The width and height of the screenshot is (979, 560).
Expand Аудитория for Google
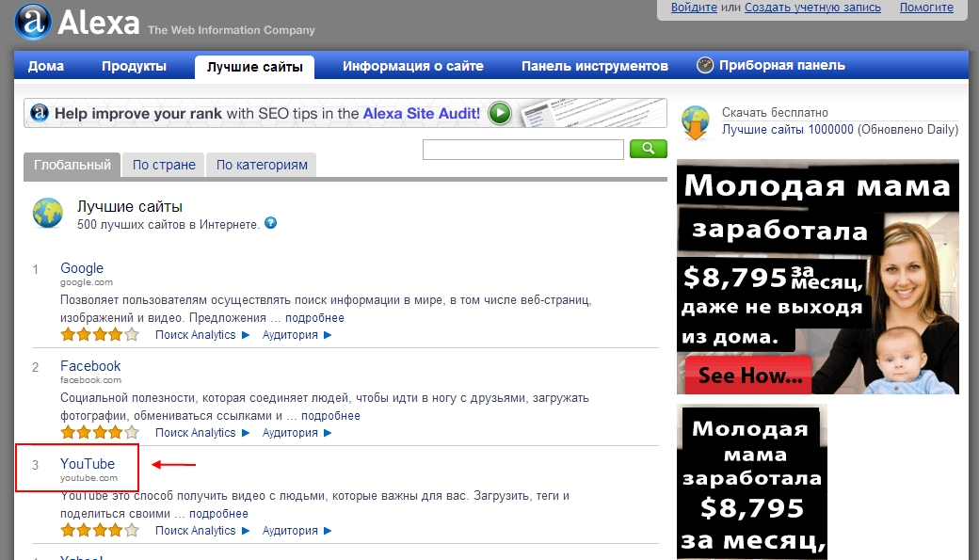point(297,335)
